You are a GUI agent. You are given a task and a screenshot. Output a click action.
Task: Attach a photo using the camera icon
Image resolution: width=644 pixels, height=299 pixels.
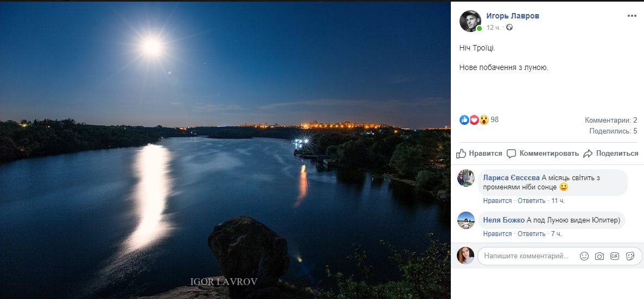[x=599, y=256]
